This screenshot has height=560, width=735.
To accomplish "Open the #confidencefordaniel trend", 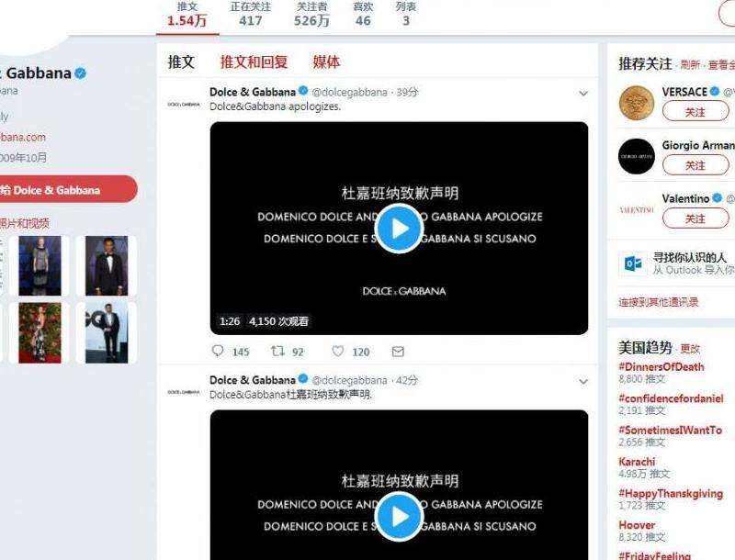I will point(671,398).
